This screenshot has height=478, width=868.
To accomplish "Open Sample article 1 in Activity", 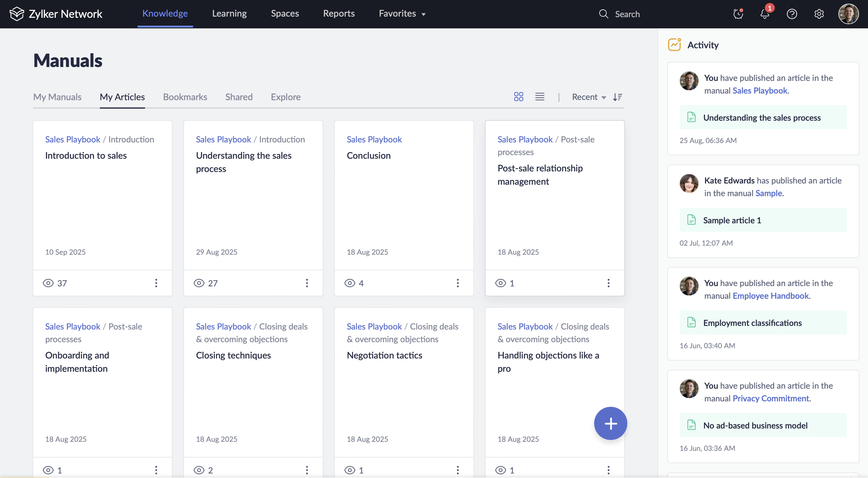I will [732, 220].
